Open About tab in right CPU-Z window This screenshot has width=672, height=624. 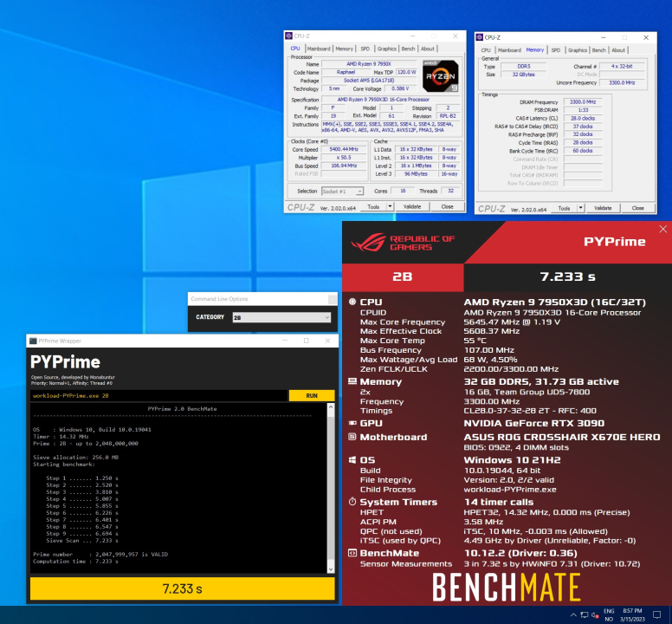click(x=618, y=50)
